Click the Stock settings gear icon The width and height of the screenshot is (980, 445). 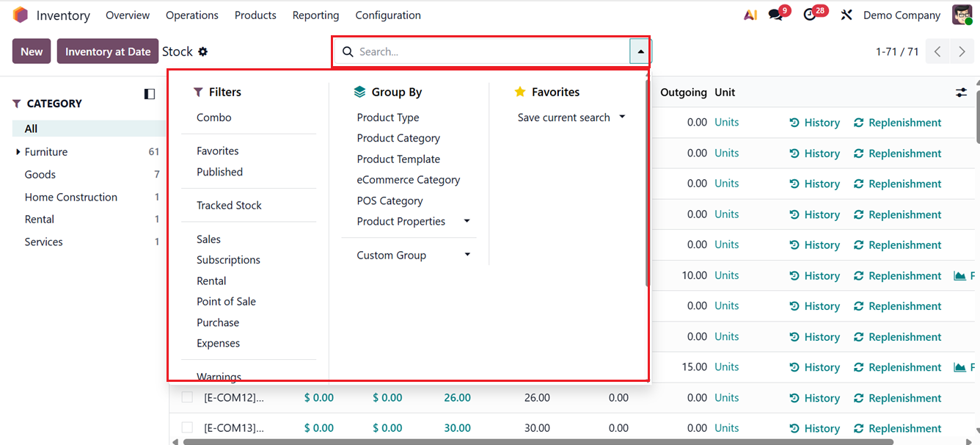(x=203, y=52)
